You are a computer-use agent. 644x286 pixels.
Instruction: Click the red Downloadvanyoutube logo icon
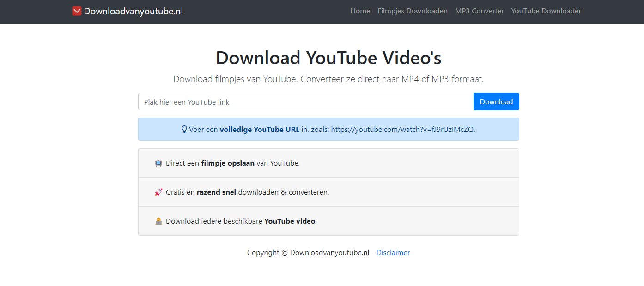(x=77, y=11)
